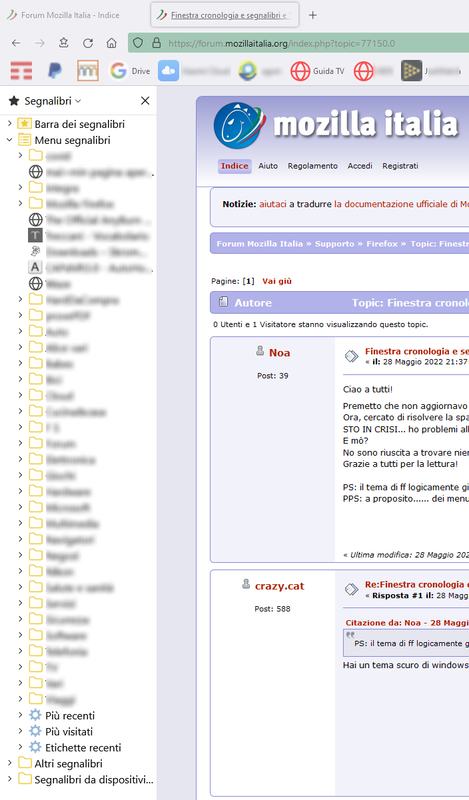Open the 'Citazione da: Noa' quote link
469x800 pixels.
point(407,623)
